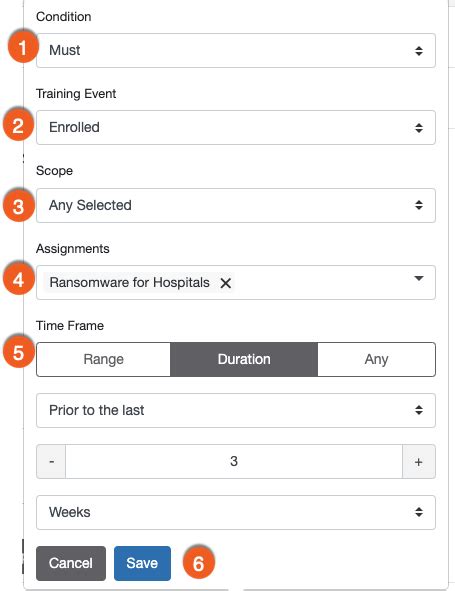This screenshot has width=455, height=591.
Task: Click the arrows icon on Scope select
Action: pyautogui.click(x=419, y=205)
